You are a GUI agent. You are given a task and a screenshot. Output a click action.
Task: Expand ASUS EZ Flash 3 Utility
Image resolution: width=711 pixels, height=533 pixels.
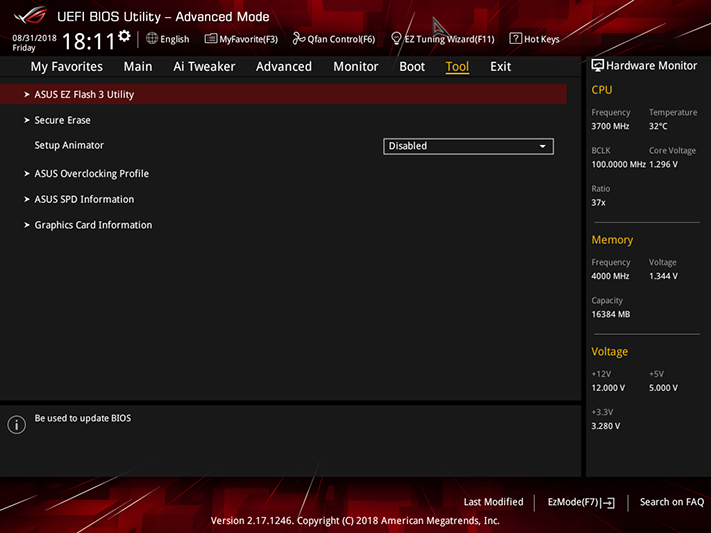click(283, 94)
